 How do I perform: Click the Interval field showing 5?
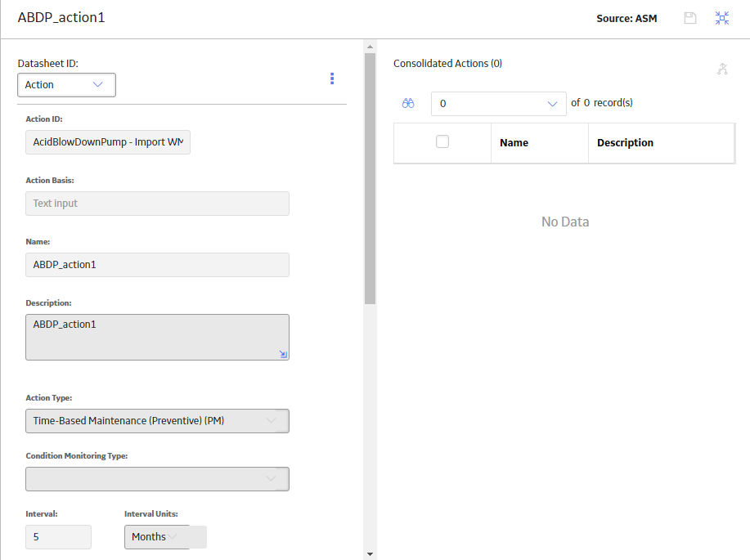[x=58, y=537]
